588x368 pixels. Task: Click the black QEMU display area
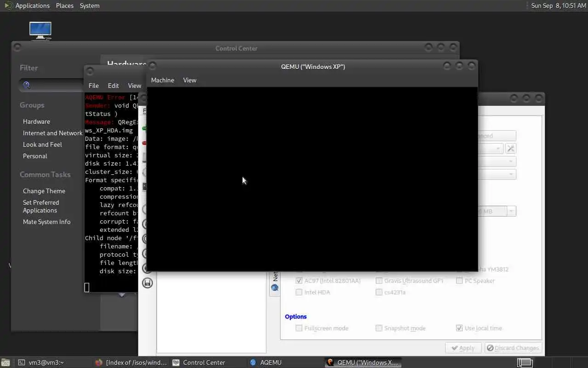coord(312,179)
